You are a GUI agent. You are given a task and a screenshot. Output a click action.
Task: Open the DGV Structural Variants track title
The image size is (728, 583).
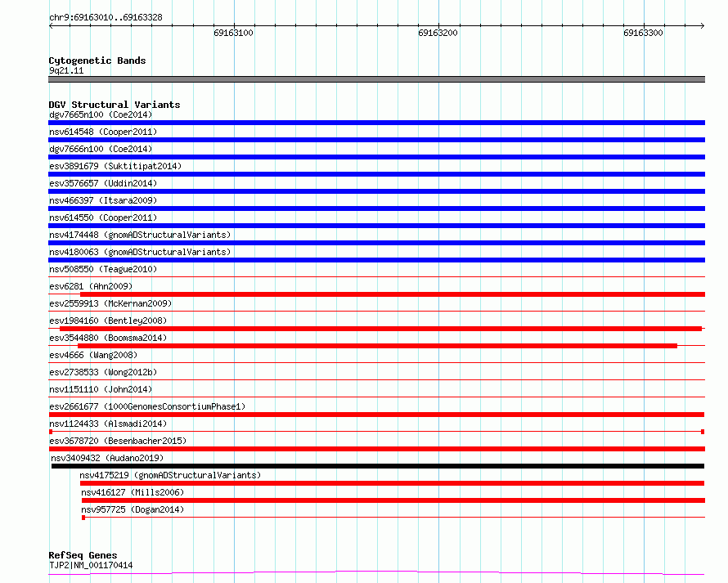pyautogui.click(x=115, y=105)
